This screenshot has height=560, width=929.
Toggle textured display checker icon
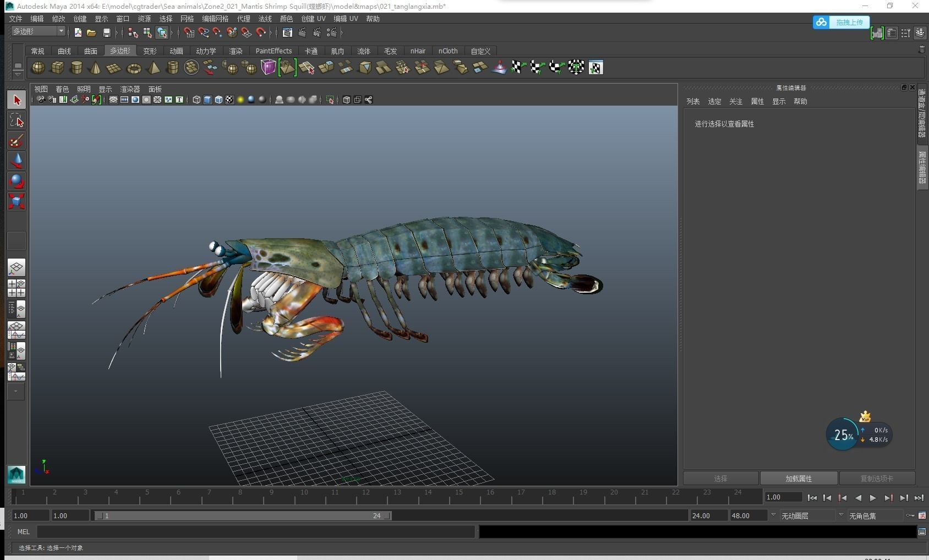[229, 100]
